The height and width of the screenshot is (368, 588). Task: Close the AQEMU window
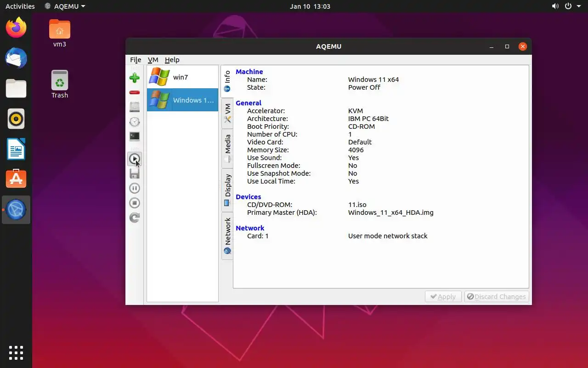(522, 46)
